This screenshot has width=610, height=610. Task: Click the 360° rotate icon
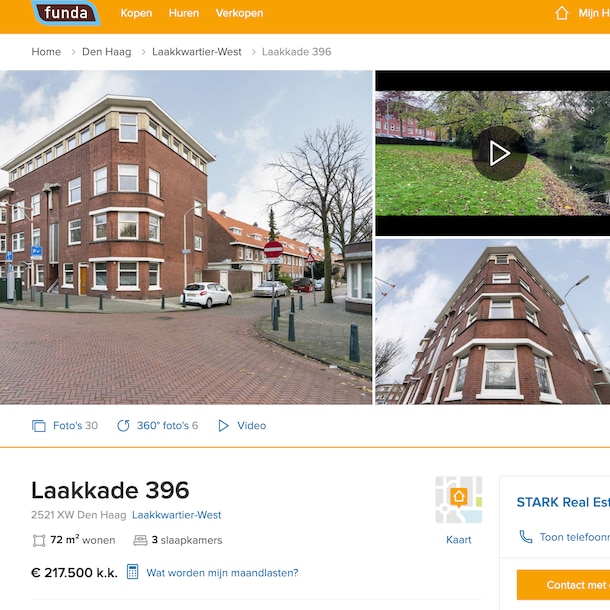pos(123,426)
